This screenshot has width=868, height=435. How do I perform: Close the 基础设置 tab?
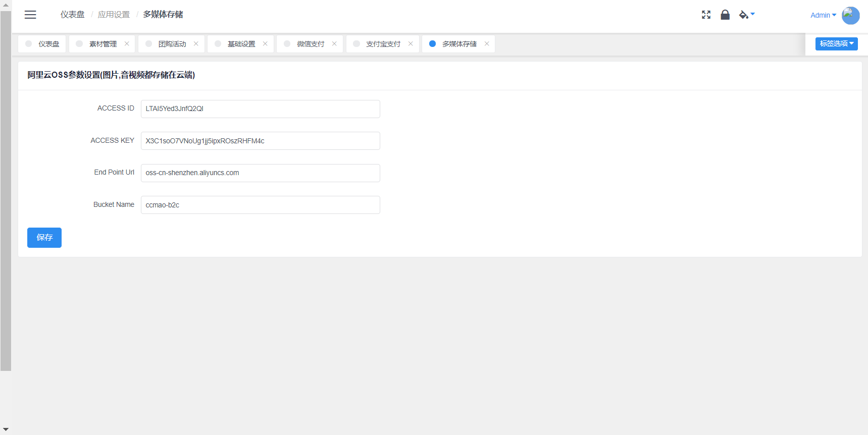click(265, 44)
